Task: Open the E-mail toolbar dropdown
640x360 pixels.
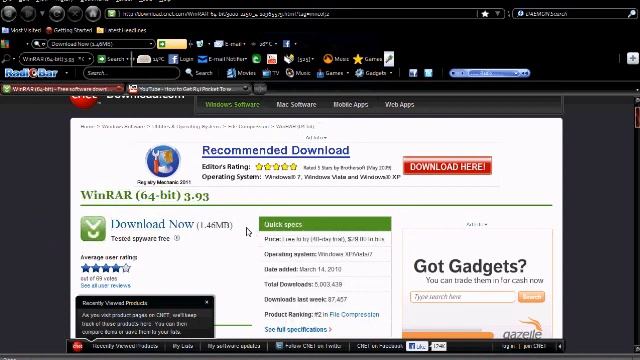Action: click(x=230, y=44)
